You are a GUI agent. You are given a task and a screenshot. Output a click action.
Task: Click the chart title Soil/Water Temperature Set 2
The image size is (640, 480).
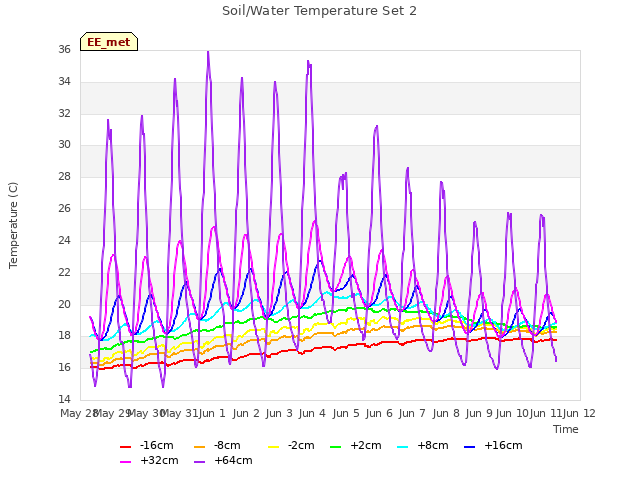[x=319, y=11]
